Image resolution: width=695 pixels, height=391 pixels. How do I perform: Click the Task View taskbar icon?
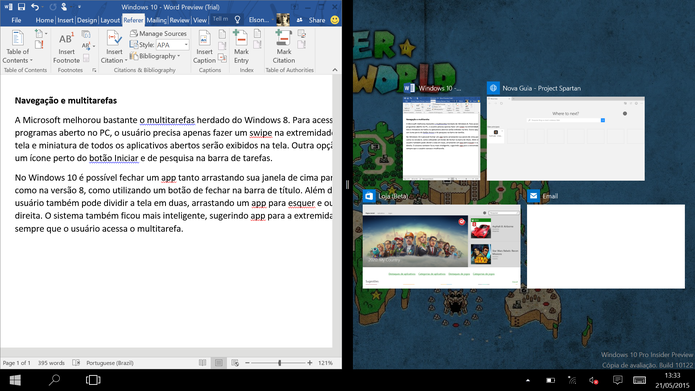click(93, 380)
